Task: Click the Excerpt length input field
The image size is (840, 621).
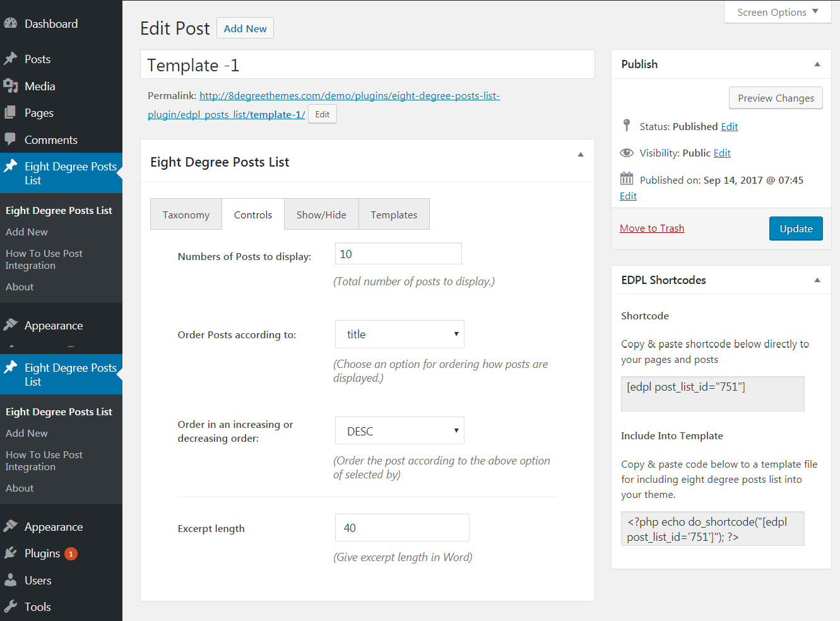Action: [x=402, y=528]
